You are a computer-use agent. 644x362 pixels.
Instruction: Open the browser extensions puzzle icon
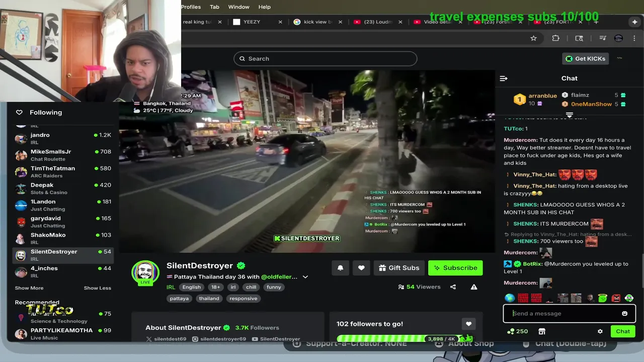click(555, 38)
